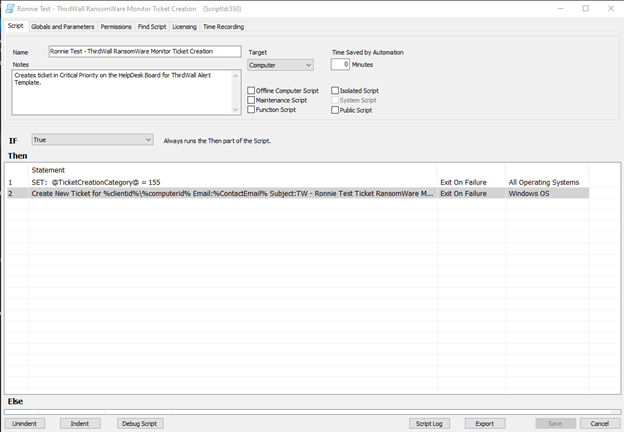Click row number 2 cell

[17, 193]
